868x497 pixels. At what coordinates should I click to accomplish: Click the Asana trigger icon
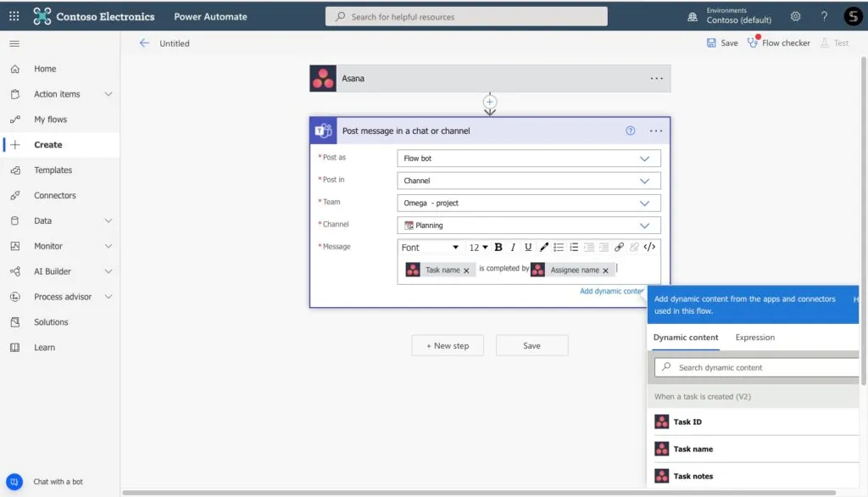(x=323, y=78)
